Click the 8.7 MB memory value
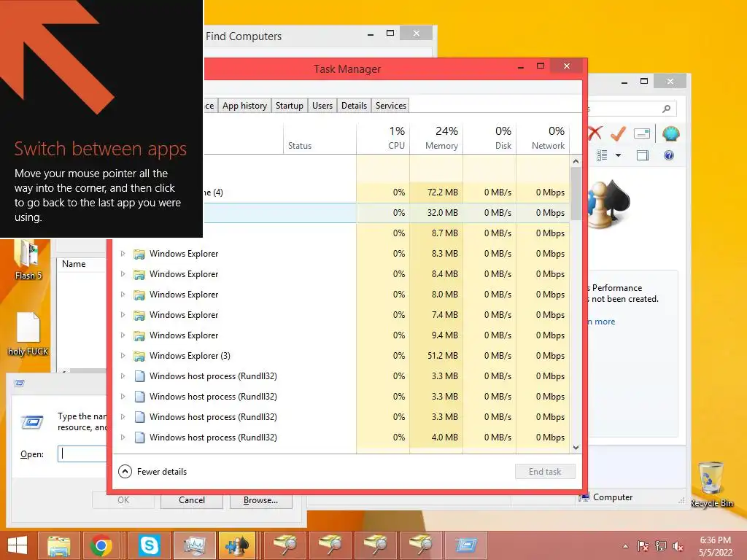Viewport: 747px width, 560px height. coord(444,233)
